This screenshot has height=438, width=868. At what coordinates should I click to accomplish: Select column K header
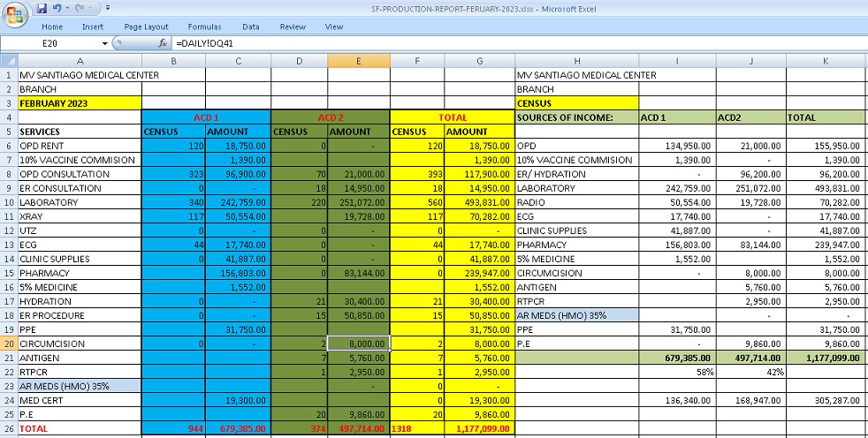pyautogui.click(x=826, y=61)
